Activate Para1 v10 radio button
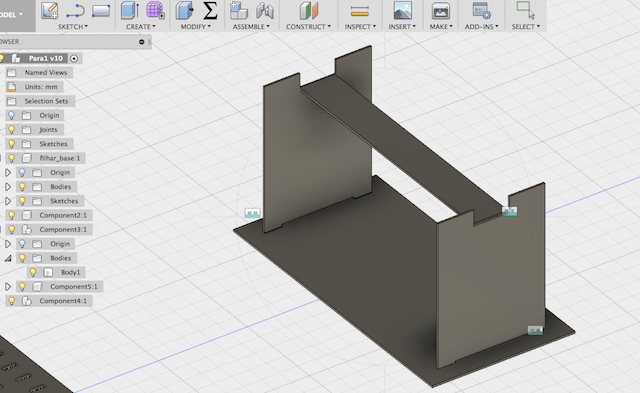This screenshot has height=393, width=640. pos(74,58)
